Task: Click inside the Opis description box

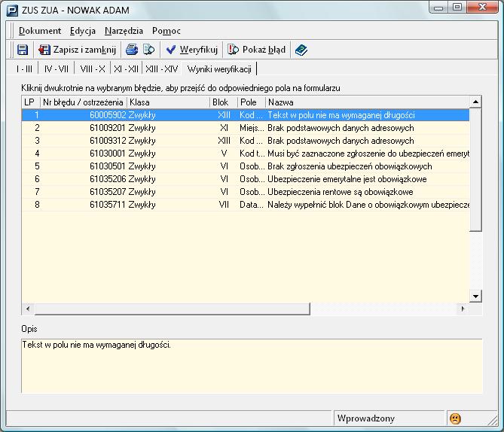Action: (252, 366)
